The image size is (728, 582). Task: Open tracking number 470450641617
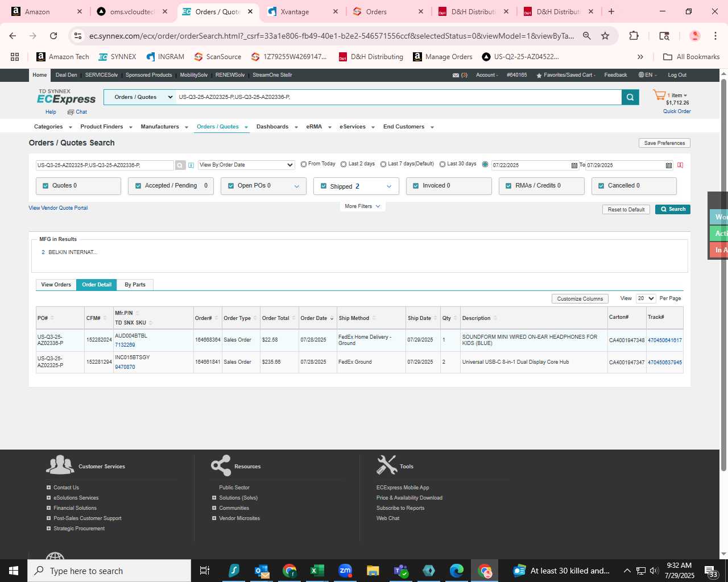point(664,340)
